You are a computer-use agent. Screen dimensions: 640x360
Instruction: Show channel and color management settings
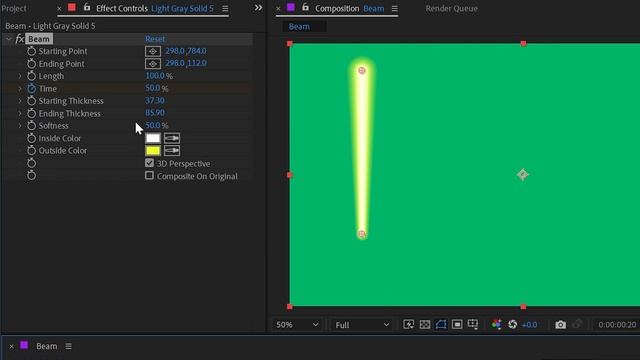pos(496,324)
